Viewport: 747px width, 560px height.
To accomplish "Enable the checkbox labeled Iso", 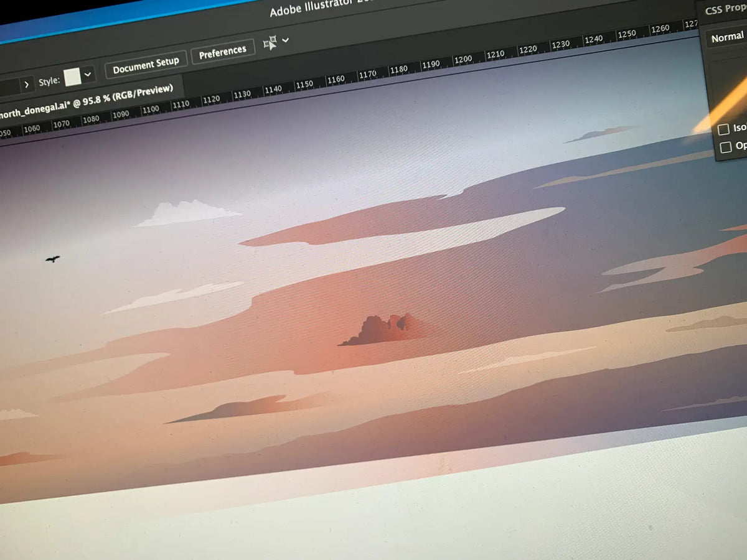I will 723,129.
